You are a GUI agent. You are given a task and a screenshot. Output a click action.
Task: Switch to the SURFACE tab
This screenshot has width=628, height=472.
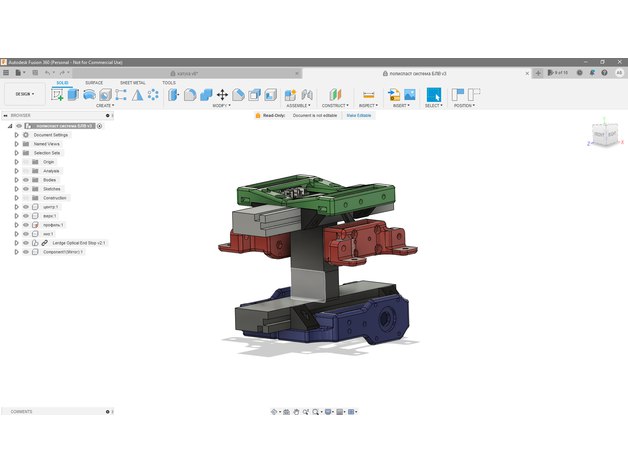[94, 83]
